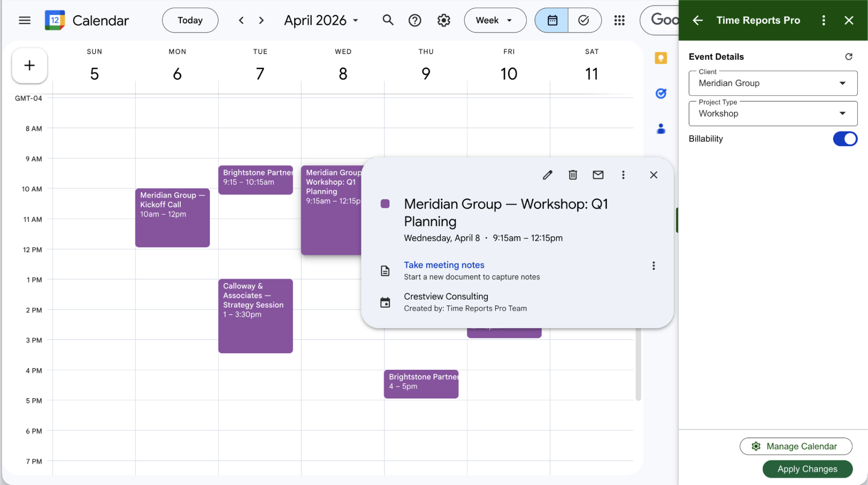Click the edit event pencil icon
The height and width of the screenshot is (485, 868).
click(547, 175)
